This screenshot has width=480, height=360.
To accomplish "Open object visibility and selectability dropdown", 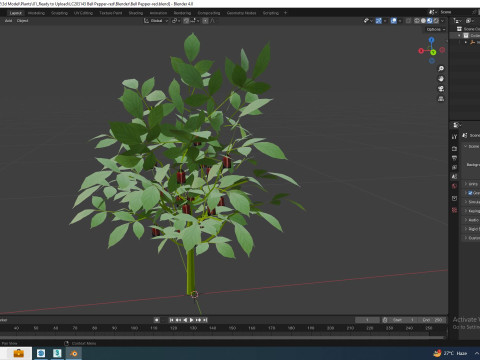I will [368, 21].
